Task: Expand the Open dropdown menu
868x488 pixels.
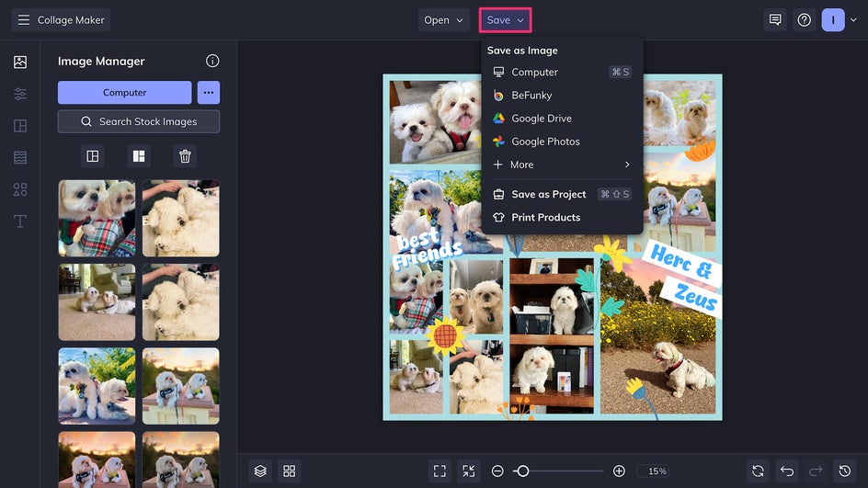Action: click(443, 20)
